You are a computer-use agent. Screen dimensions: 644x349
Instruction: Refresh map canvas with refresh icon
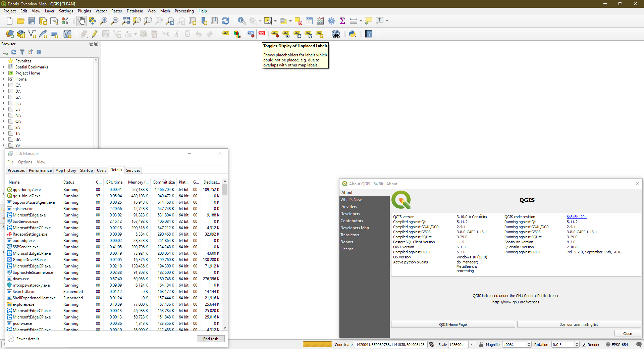point(225,21)
